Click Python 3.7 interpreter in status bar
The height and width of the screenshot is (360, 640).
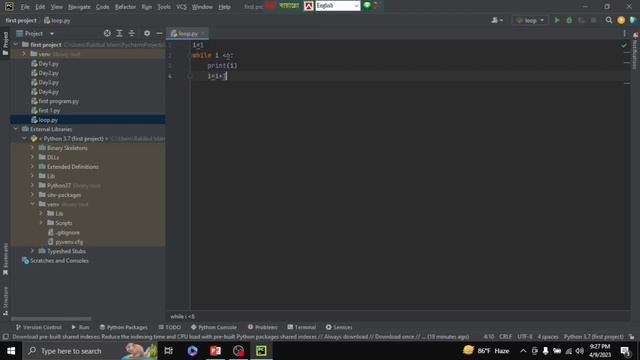coord(593,337)
